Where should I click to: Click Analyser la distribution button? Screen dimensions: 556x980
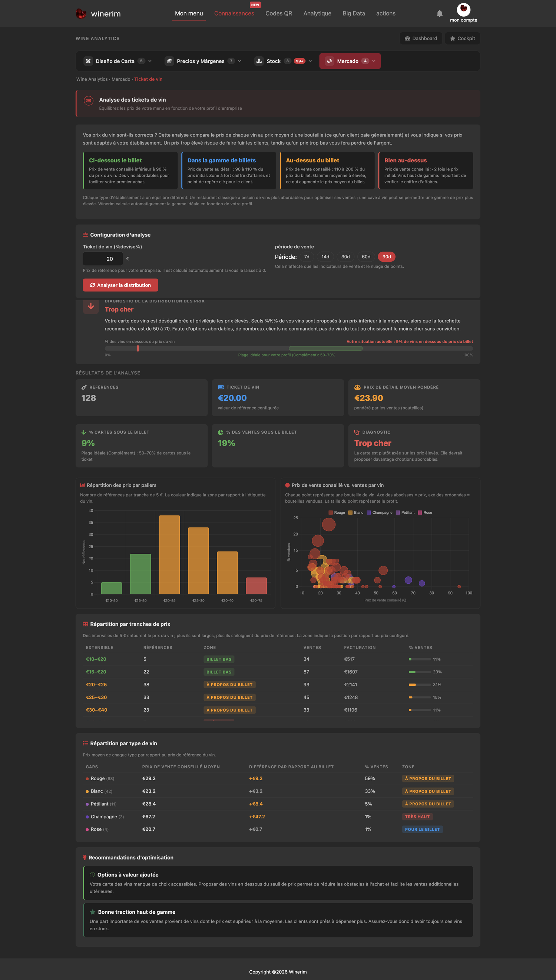point(120,285)
